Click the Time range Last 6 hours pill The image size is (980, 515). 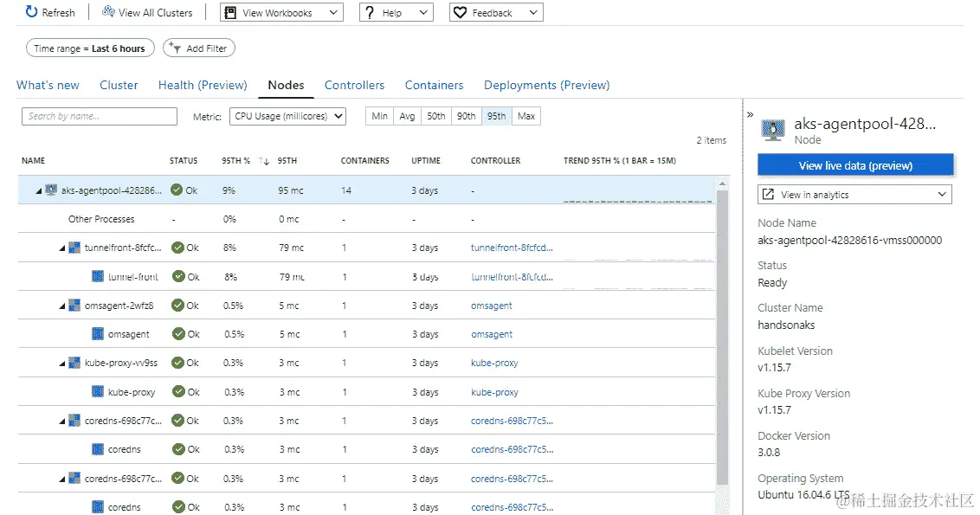pos(90,48)
